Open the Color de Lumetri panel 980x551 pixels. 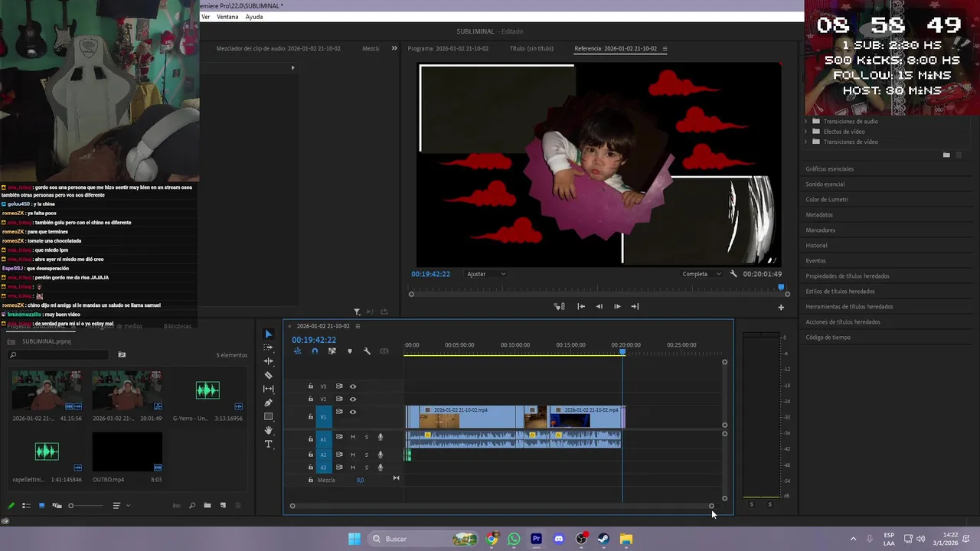827,200
